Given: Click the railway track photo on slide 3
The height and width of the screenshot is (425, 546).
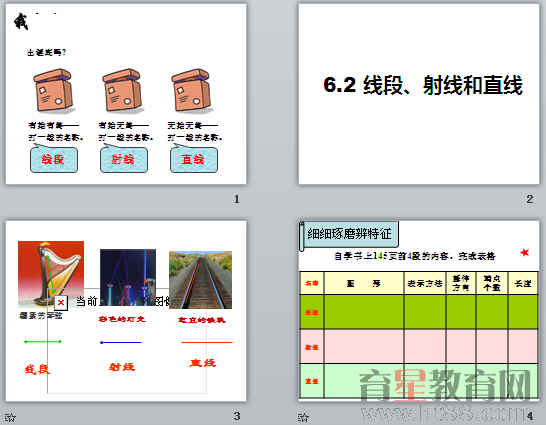Looking at the screenshot, I should [x=201, y=280].
